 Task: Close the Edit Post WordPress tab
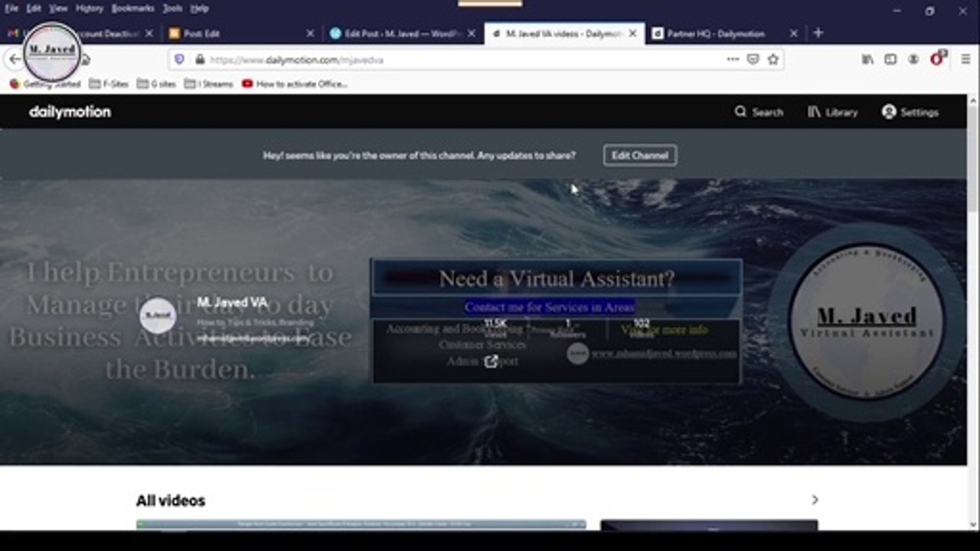pos(472,34)
